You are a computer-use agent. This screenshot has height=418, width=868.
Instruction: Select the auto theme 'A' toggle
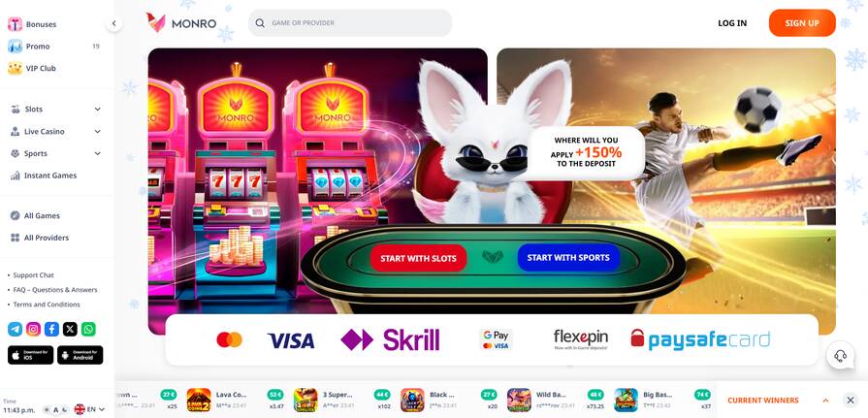[55, 409]
